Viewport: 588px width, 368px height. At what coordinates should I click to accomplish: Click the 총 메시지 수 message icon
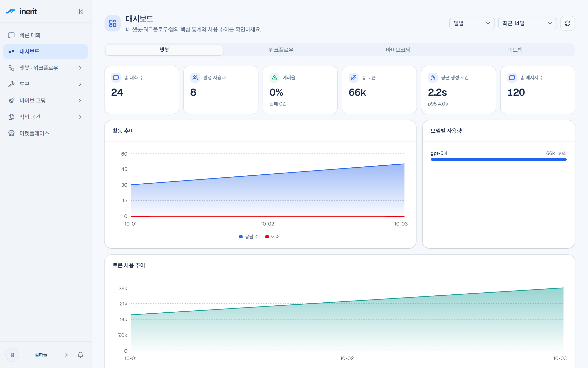pos(512,78)
